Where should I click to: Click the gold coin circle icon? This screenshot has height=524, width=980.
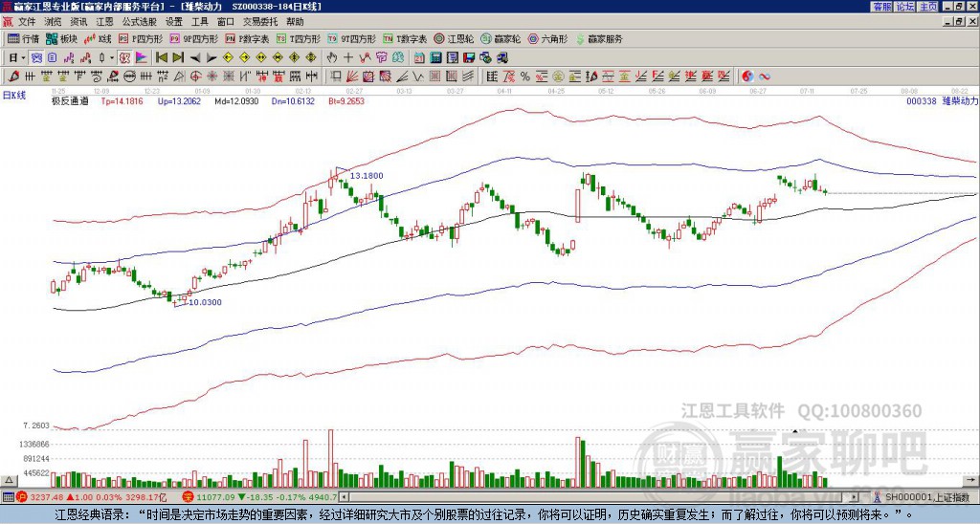click(558, 76)
